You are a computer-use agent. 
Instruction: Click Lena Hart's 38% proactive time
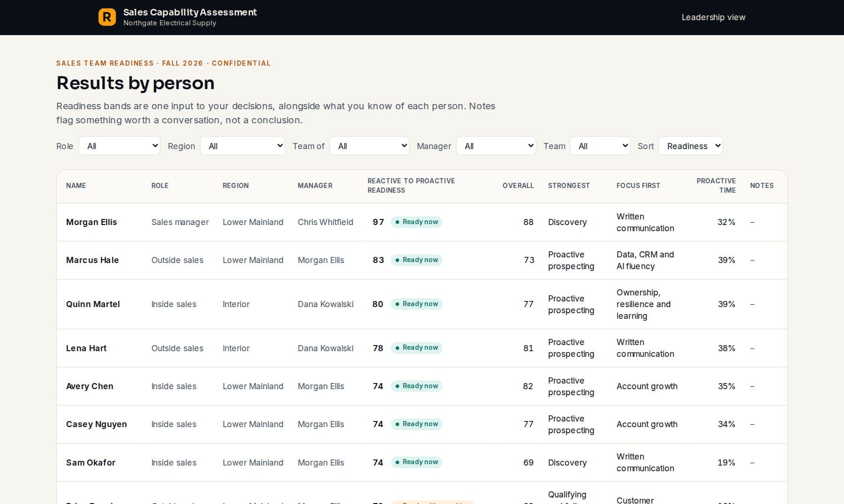[x=726, y=348]
